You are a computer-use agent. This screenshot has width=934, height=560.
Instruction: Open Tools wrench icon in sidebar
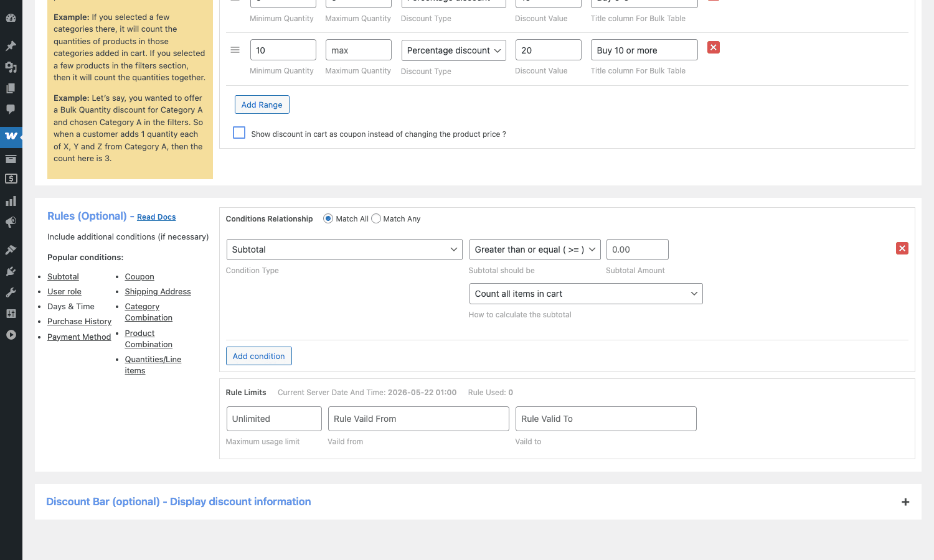tap(11, 292)
